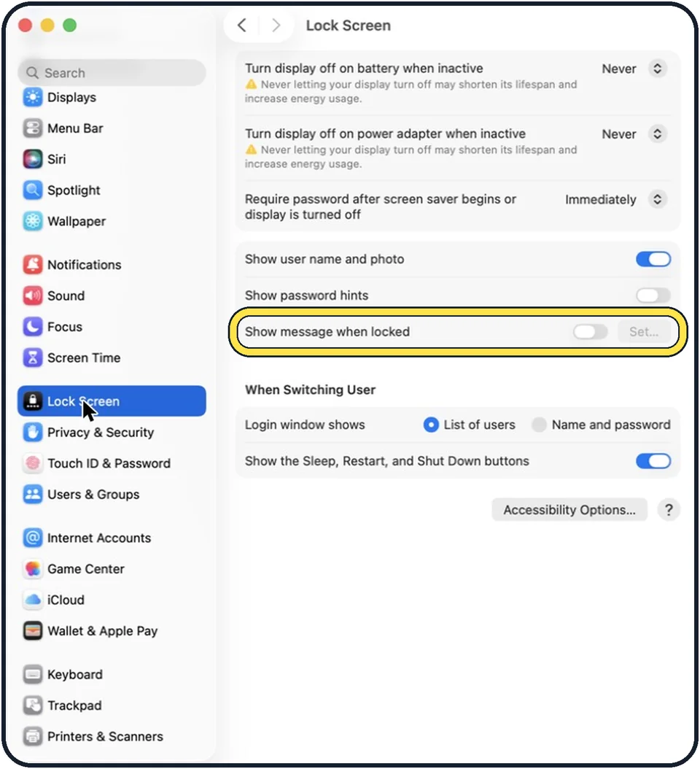Select the List of users radio button
Image resolution: width=700 pixels, height=769 pixels.
point(431,425)
